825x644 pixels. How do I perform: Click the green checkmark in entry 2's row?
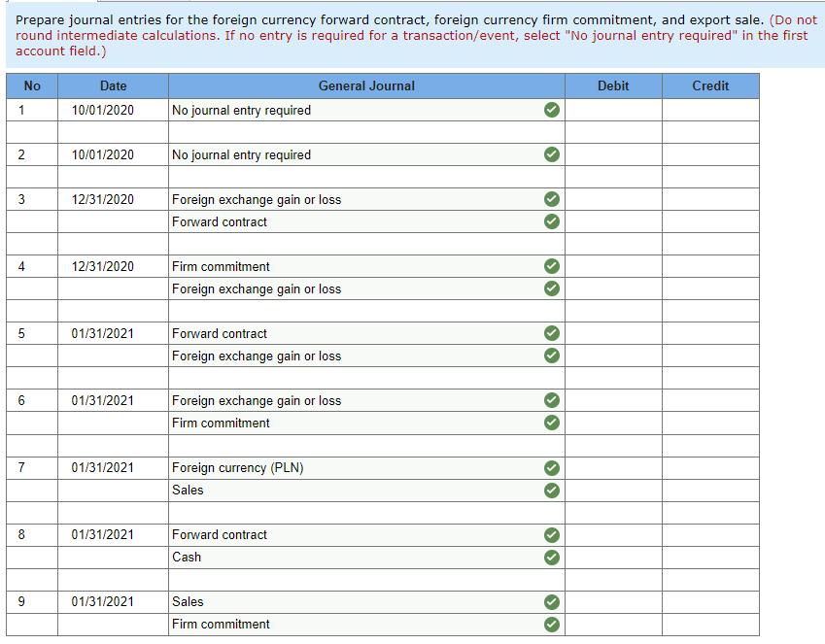pos(551,154)
